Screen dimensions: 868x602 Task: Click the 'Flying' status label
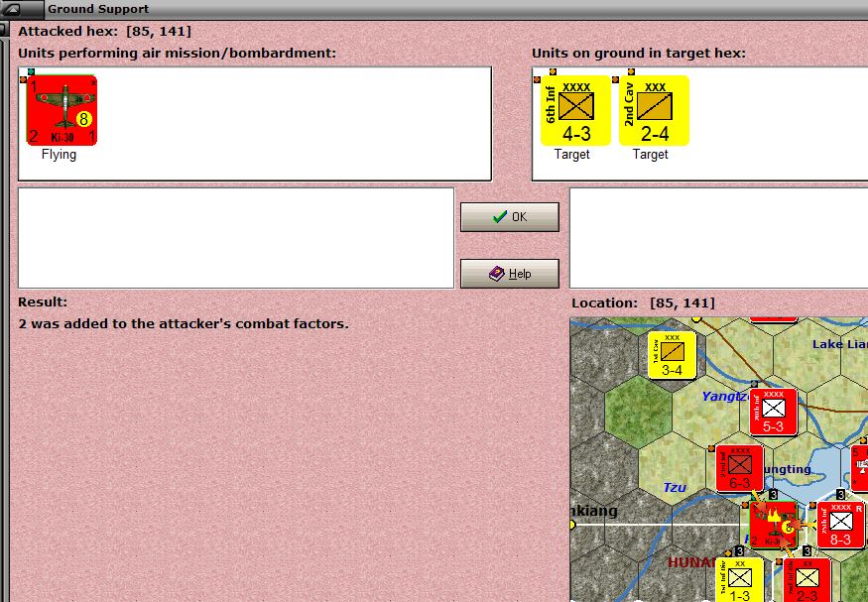[59, 155]
